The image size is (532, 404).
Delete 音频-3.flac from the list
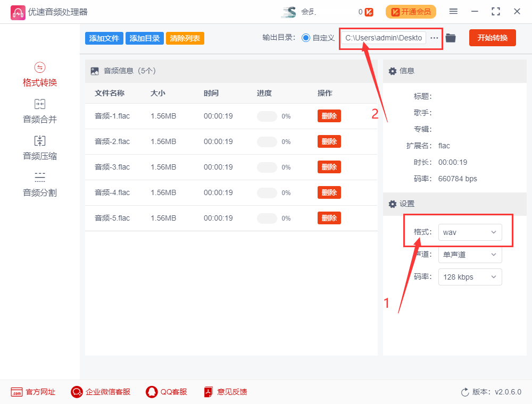[329, 166]
